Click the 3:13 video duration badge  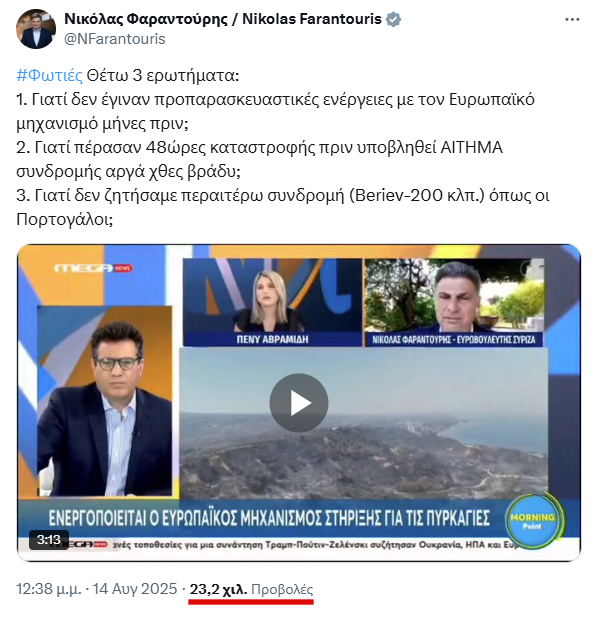tap(49, 539)
